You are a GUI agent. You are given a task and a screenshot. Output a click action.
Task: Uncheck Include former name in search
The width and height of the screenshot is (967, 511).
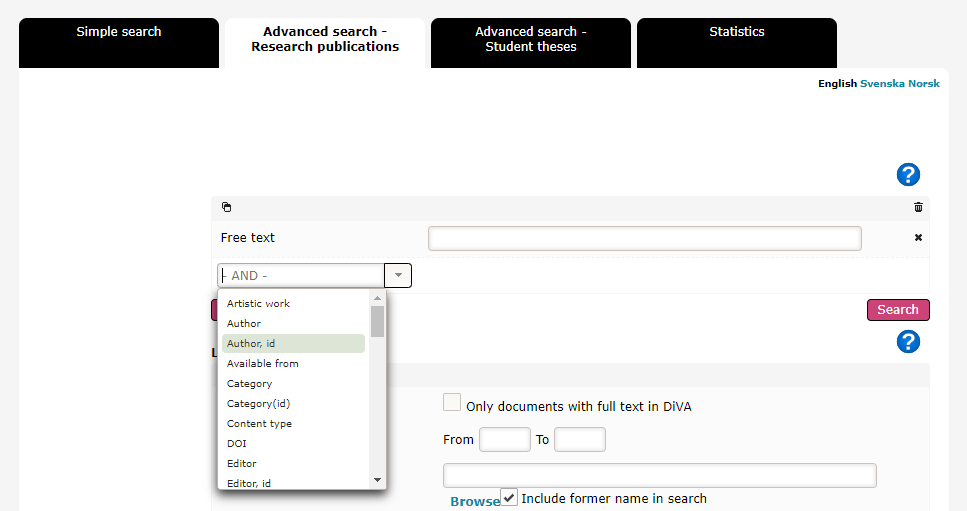point(509,497)
